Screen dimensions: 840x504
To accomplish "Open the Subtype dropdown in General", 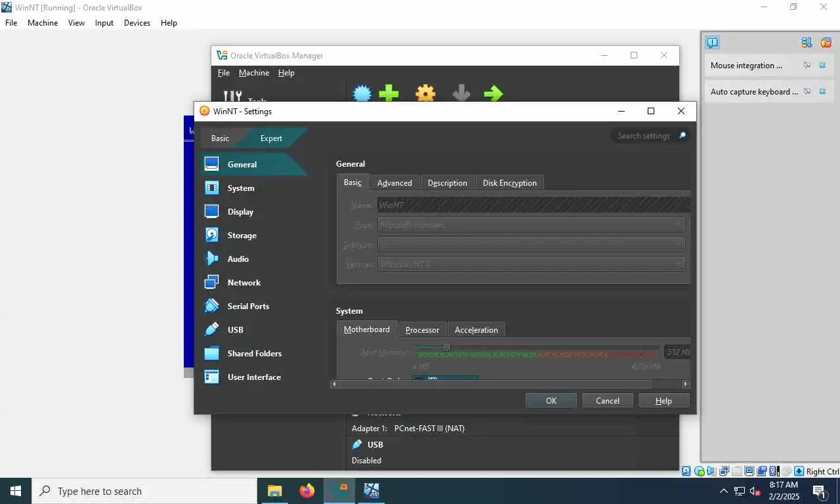I will pyautogui.click(x=532, y=245).
